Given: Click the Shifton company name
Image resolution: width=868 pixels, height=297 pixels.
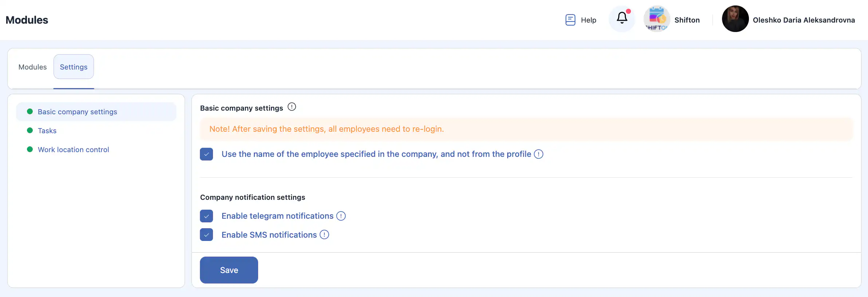Looking at the screenshot, I should 687,20.
